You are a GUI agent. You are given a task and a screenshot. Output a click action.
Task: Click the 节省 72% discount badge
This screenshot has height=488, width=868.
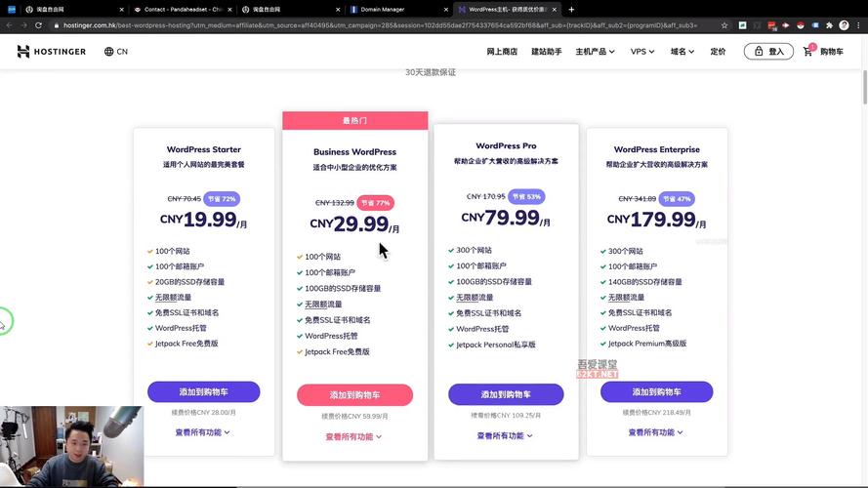pyautogui.click(x=222, y=199)
